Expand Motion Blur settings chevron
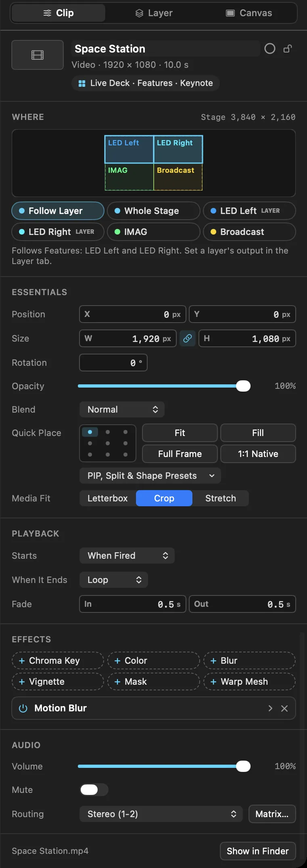Viewport: 307px width, 868px height. coord(270,708)
